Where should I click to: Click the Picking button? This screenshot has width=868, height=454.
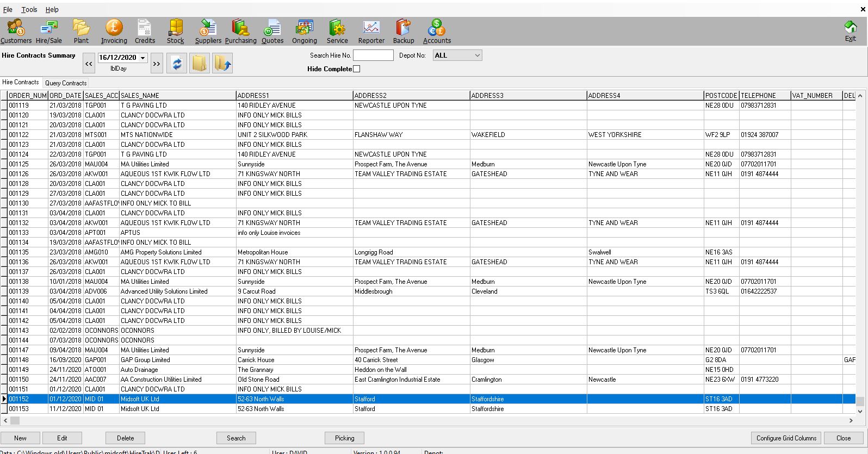344,438
